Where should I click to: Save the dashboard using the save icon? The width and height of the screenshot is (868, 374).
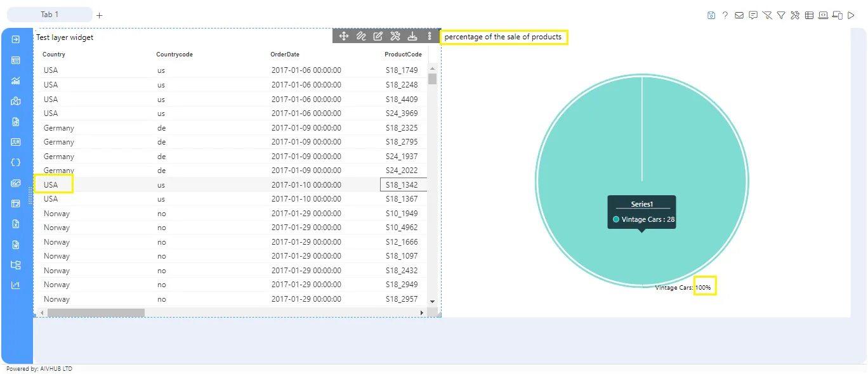pyautogui.click(x=711, y=15)
